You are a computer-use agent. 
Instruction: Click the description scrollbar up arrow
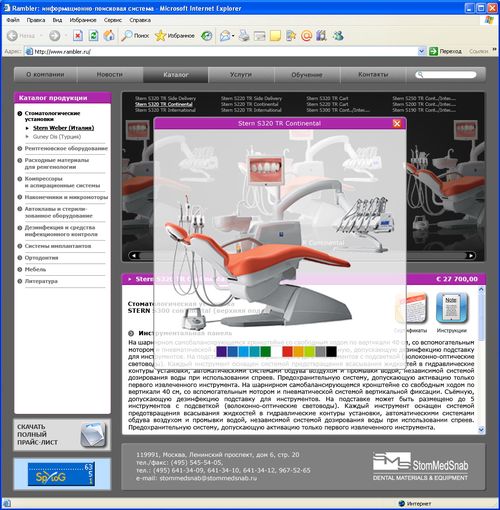pos(481,290)
